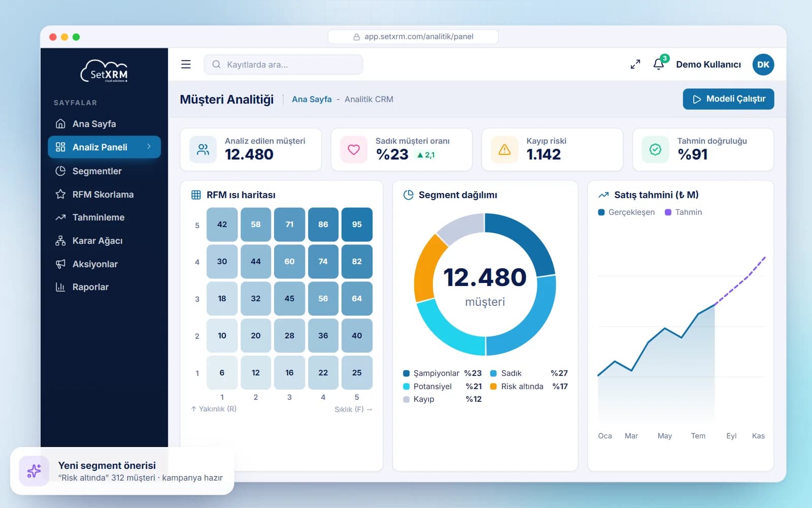The height and width of the screenshot is (508, 812).
Task: Click the customers icon on Analiz edilen müşteri
Action: click(203, 149)
